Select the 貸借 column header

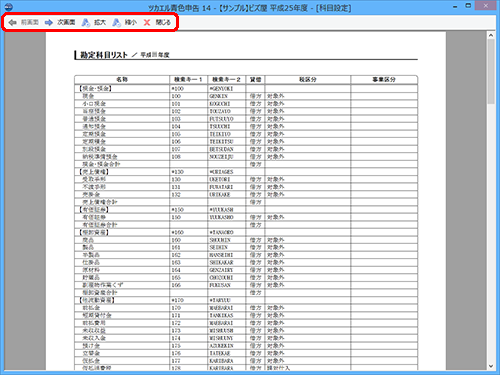click(x=256, y=79)
